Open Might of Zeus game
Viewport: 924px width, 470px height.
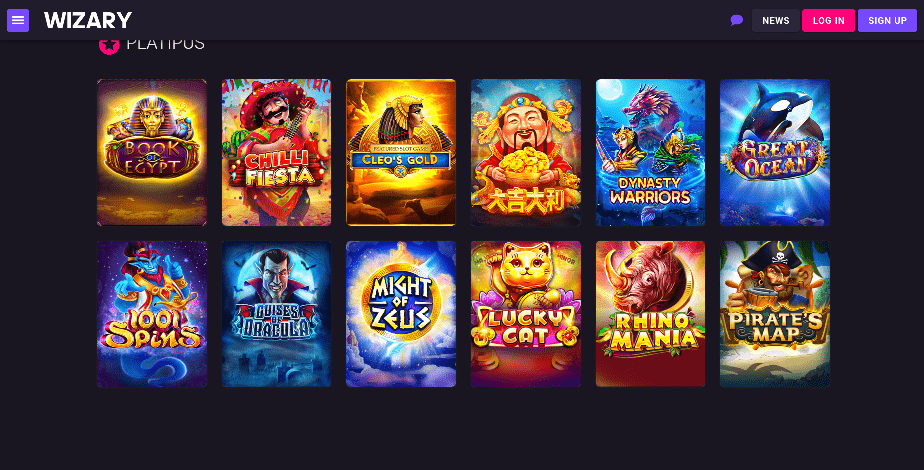(x=401, y=314)
